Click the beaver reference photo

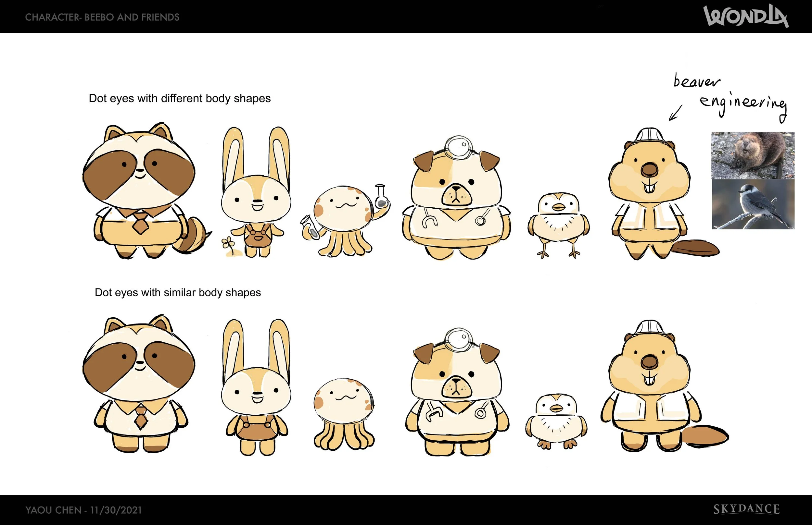pos(753,155)
